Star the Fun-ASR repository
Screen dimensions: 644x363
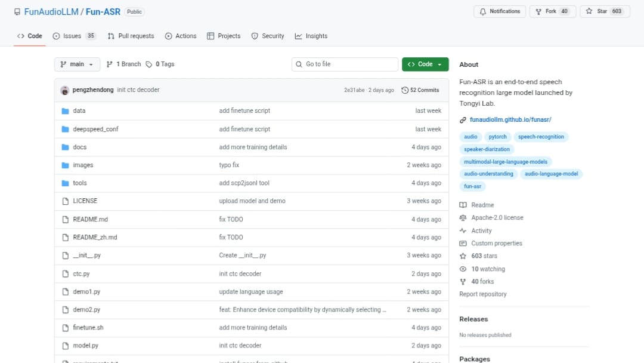pyautogui.click(x=596, y=11)
